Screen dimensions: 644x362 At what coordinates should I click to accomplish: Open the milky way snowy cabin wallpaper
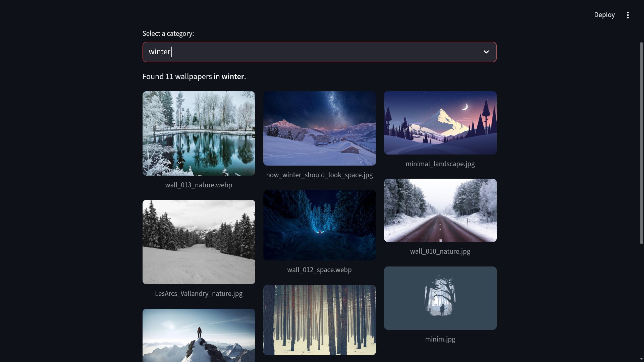[319, 128]
